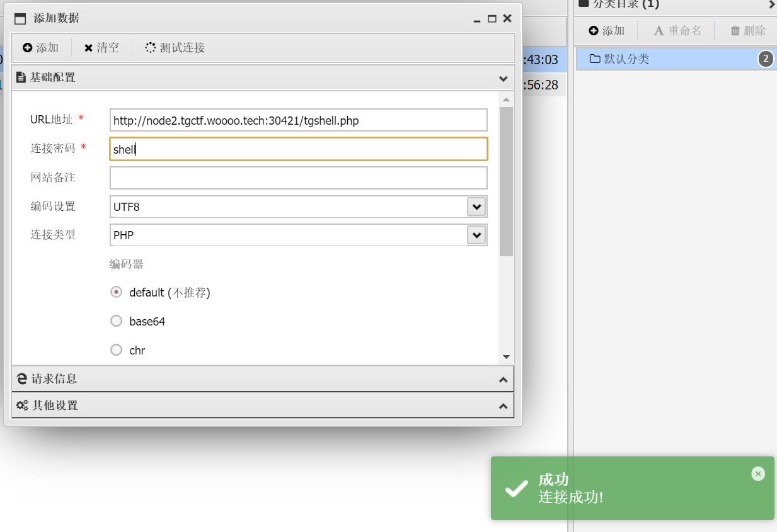Close the 添加数据 dialog
The height and width of the screenshot is (532, 777).
coord(507,19)
